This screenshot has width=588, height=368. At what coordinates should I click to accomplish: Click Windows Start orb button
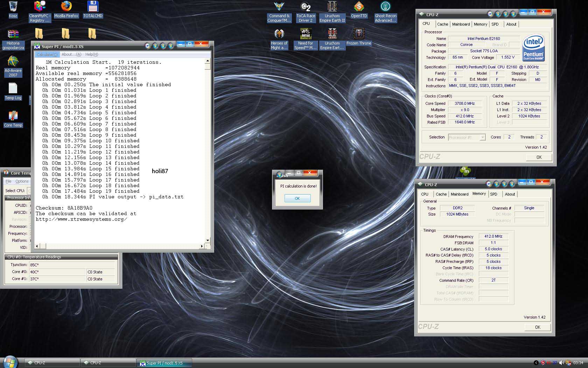[9, 362]
